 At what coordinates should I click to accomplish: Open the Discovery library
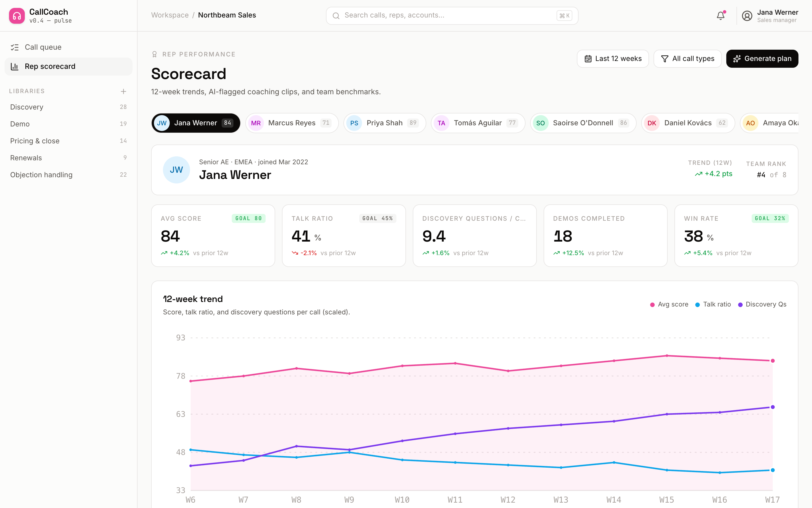coord(69,107)
